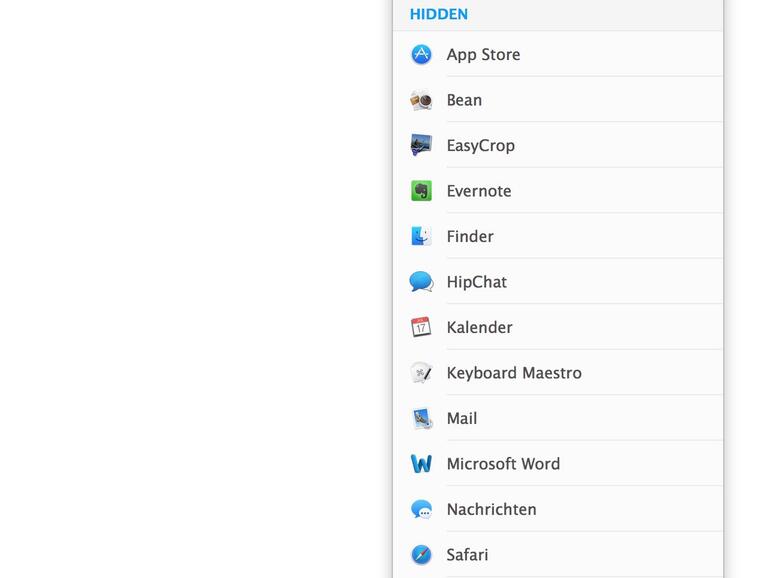770x578 pixels.
Task: Click the Mail stamp icon
Action: click(x=421, y=419)
